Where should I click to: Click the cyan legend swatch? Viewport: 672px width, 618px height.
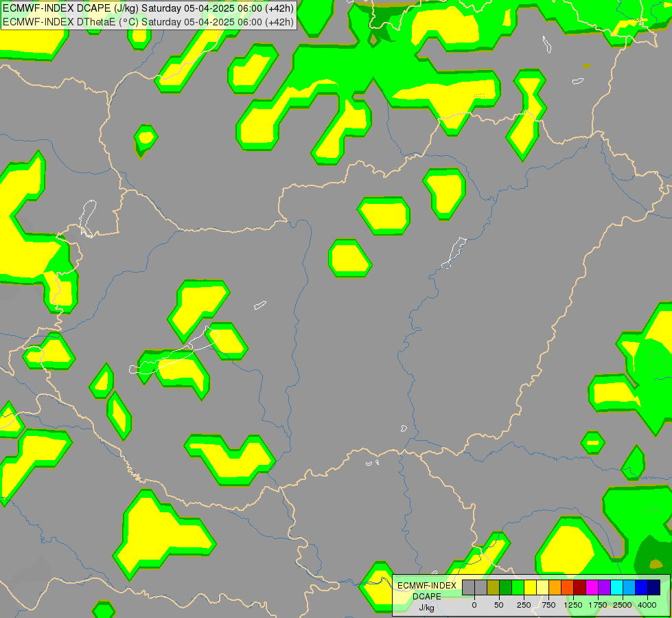click(x=617, y=588)
